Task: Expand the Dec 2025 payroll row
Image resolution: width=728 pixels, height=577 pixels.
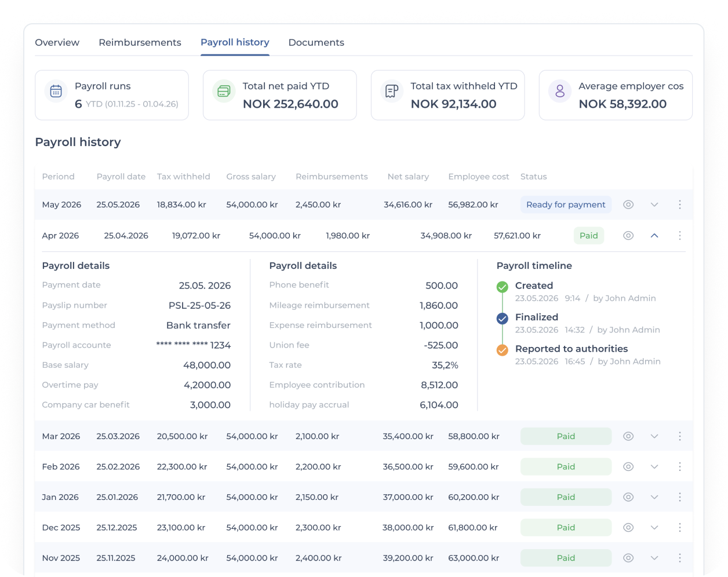Action: [654, 528]
